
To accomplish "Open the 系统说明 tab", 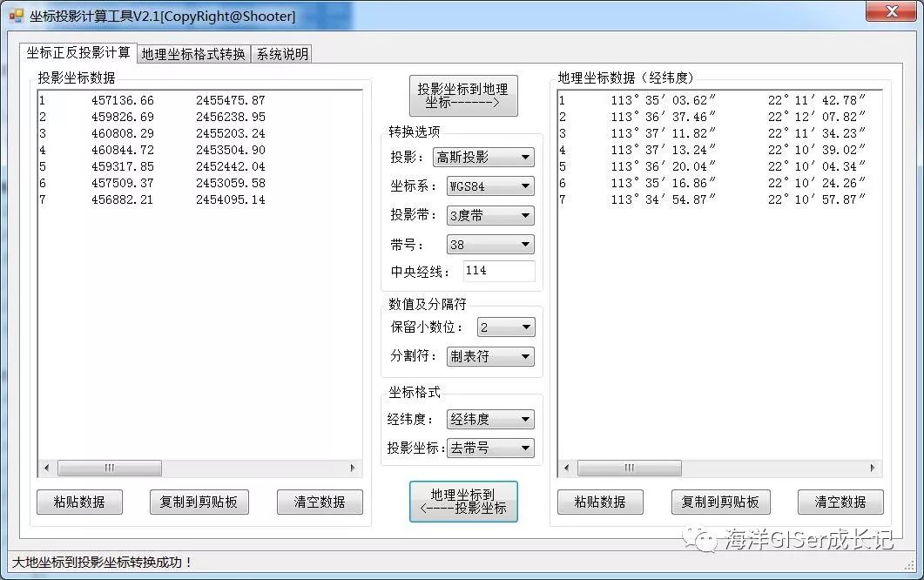I will coord(281,52).
